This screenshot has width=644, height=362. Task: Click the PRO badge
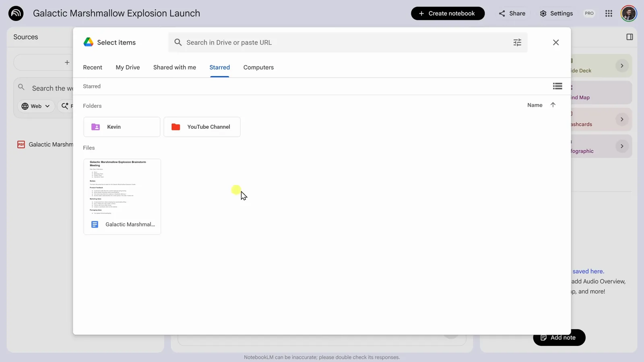[589, 13]
